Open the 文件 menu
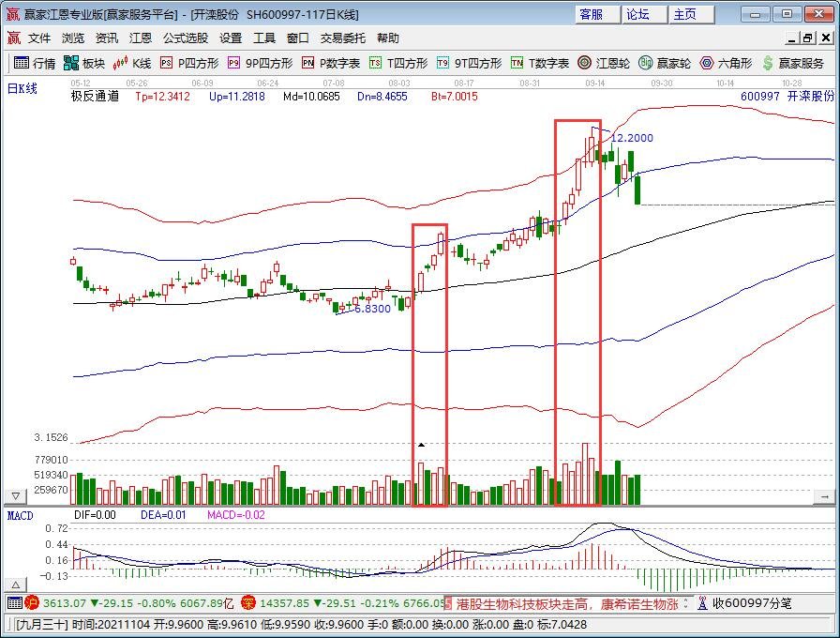 coord(39,38)
